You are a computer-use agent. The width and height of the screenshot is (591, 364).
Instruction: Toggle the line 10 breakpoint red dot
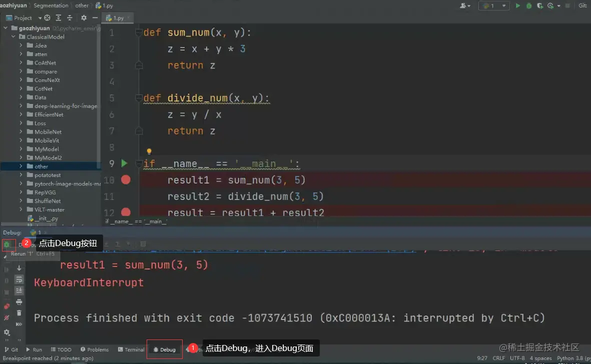[x=126, y=180]
